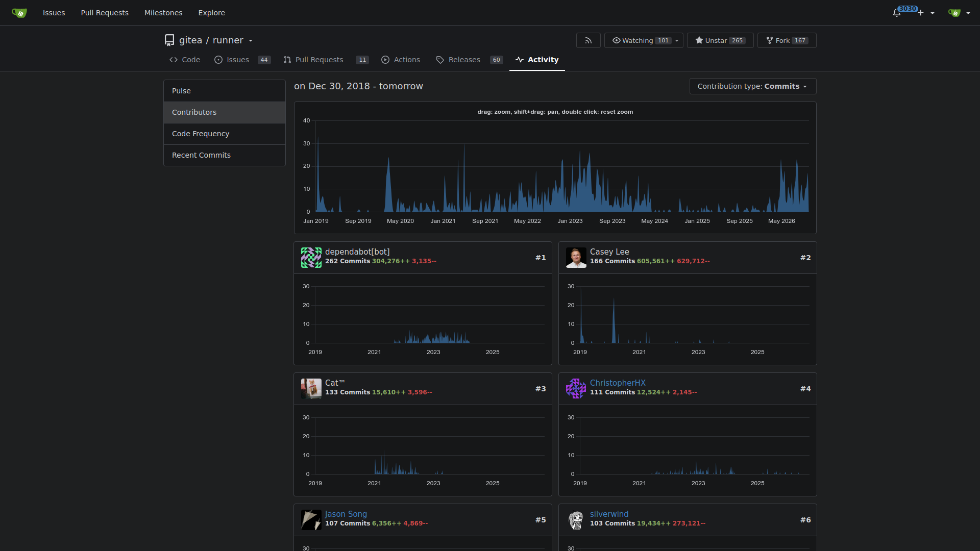Switch to the repository Issues tab
This screenshot has height=551, width=980.
pos(242,60)
